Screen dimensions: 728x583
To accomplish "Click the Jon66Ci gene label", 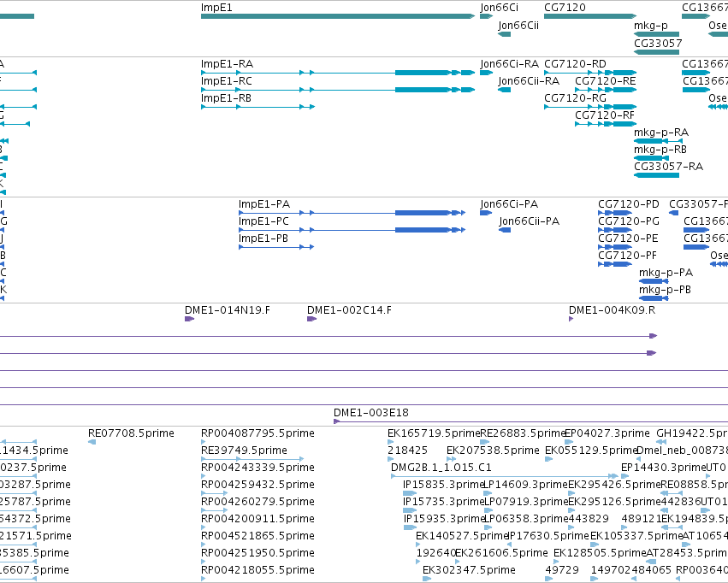I will pos(499,8).
